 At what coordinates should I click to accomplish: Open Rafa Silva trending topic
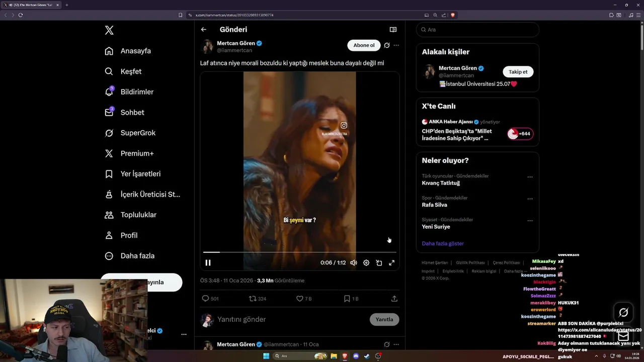click(434, 205)
